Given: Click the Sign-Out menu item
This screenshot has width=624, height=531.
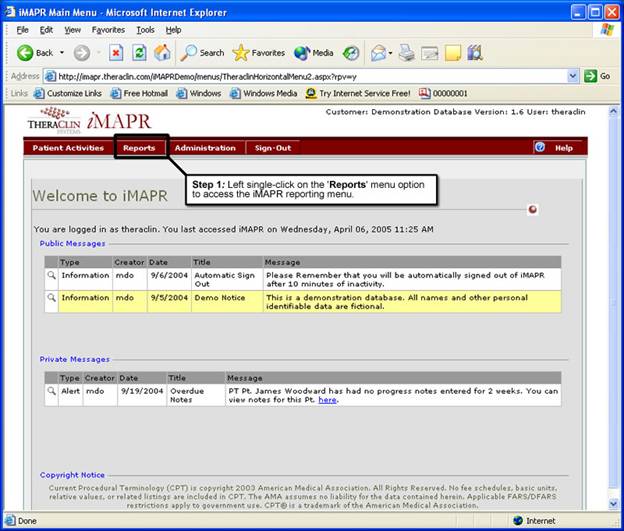Looking at the screenshot, I should click(272, 148).
